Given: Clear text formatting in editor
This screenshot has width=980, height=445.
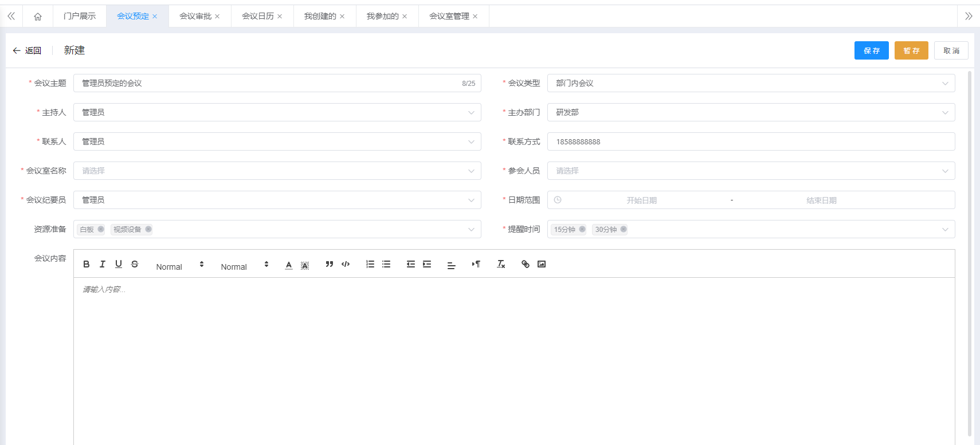Looking at the screenshot, I should point(501,264).
